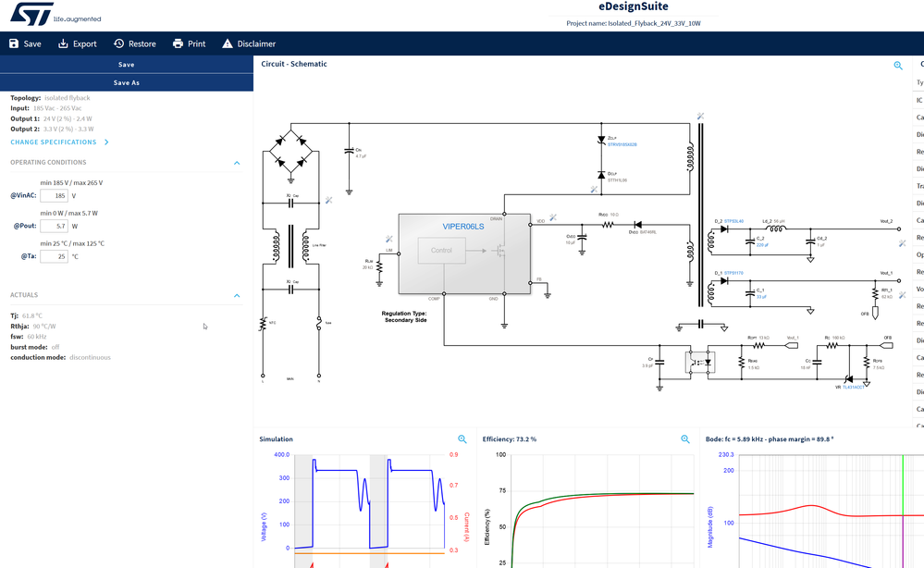Select the 33 µF C_1 capacitor value

761,297
